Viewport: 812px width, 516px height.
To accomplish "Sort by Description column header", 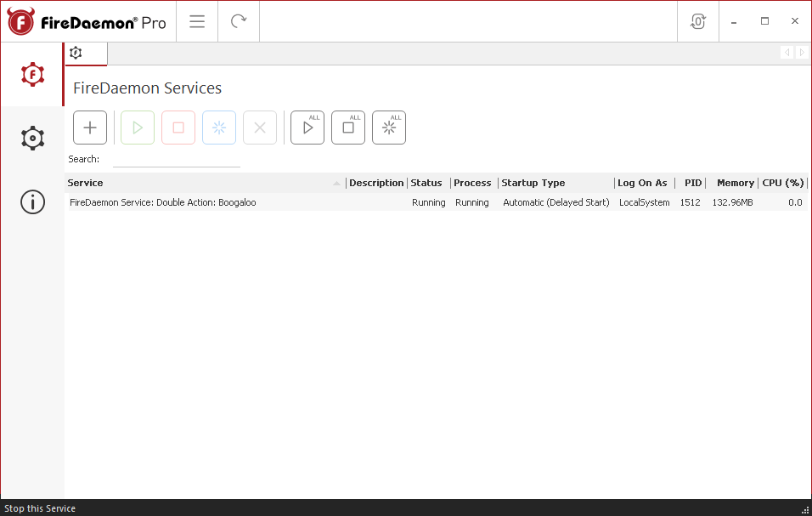I will [x=376, y=183].
